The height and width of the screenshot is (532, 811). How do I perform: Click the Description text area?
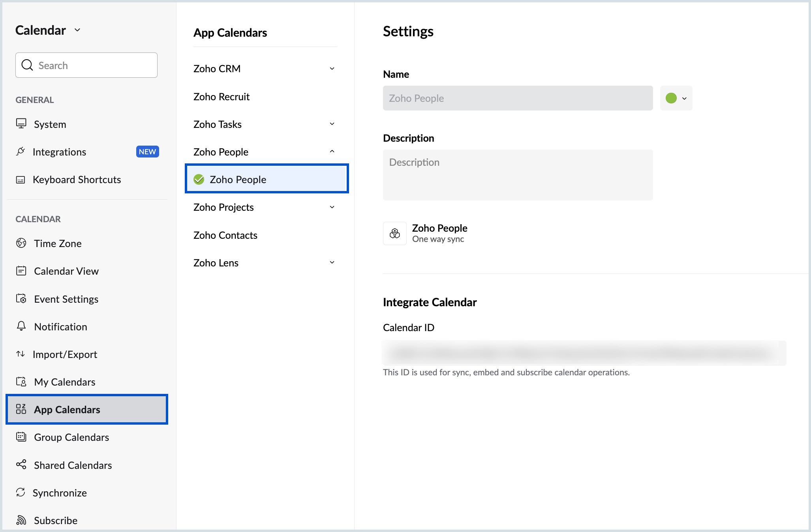[x=517, y=175]
